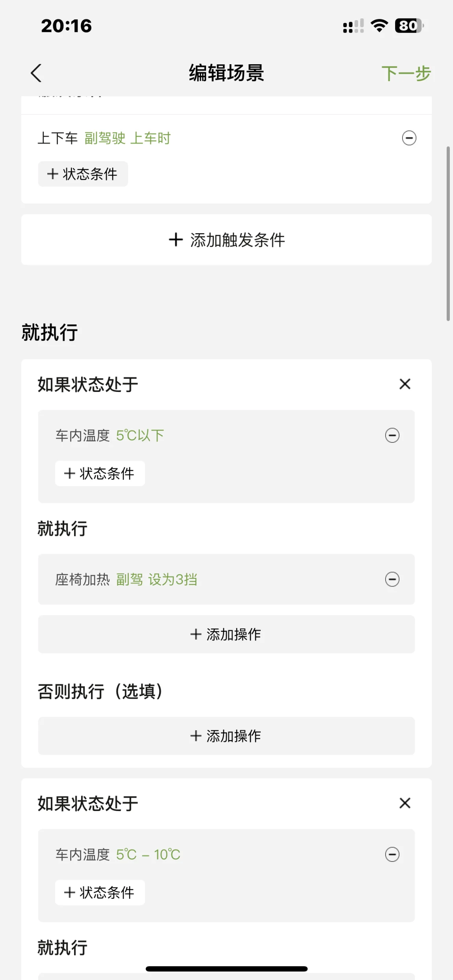The height and width of the screenshot is (980, 453).
Task: Close the second 如果状态处于 block
Action: pos(405,803)
